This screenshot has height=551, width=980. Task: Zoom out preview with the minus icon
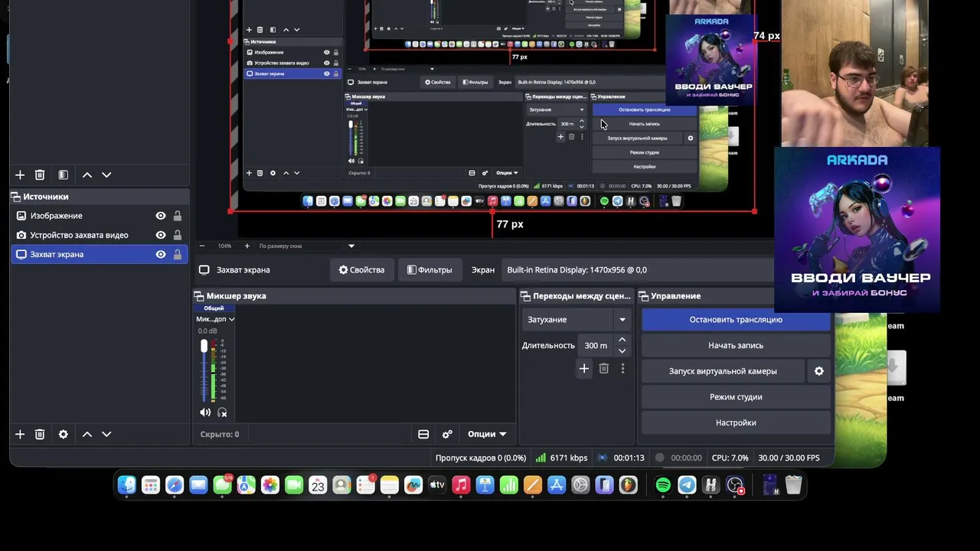[202, 246]
